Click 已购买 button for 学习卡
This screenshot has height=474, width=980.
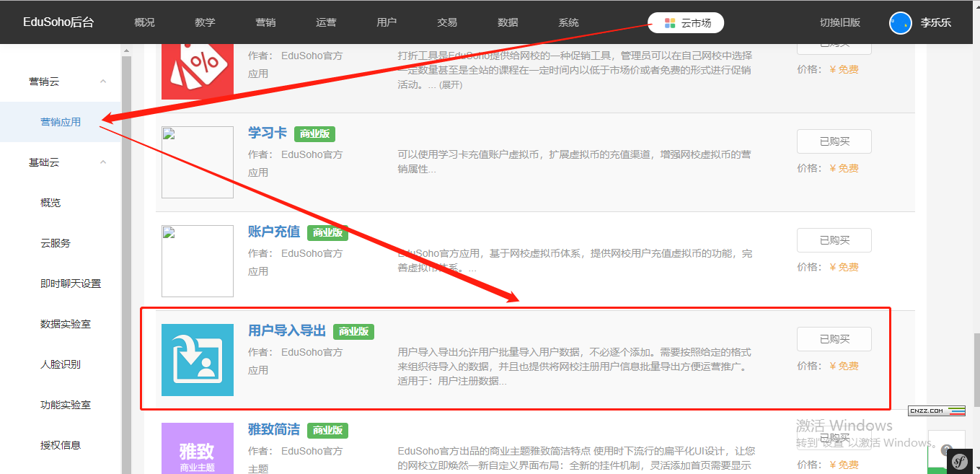[x=834, y=141]
